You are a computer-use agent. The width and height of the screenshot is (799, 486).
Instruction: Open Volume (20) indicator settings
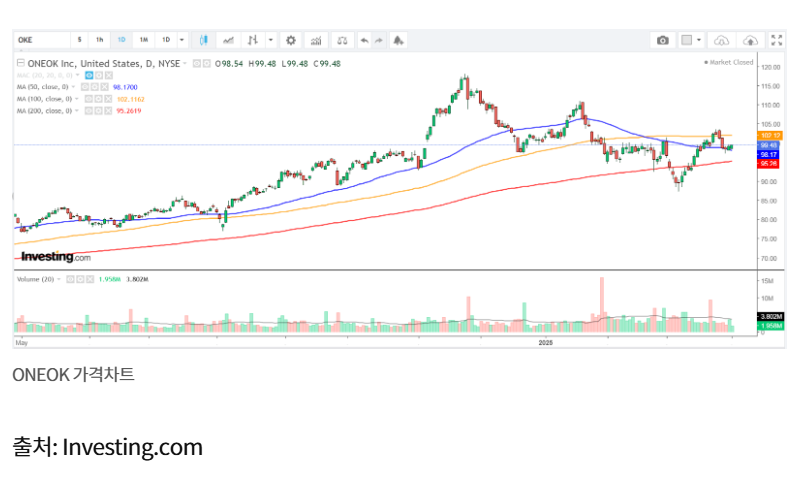80,279
